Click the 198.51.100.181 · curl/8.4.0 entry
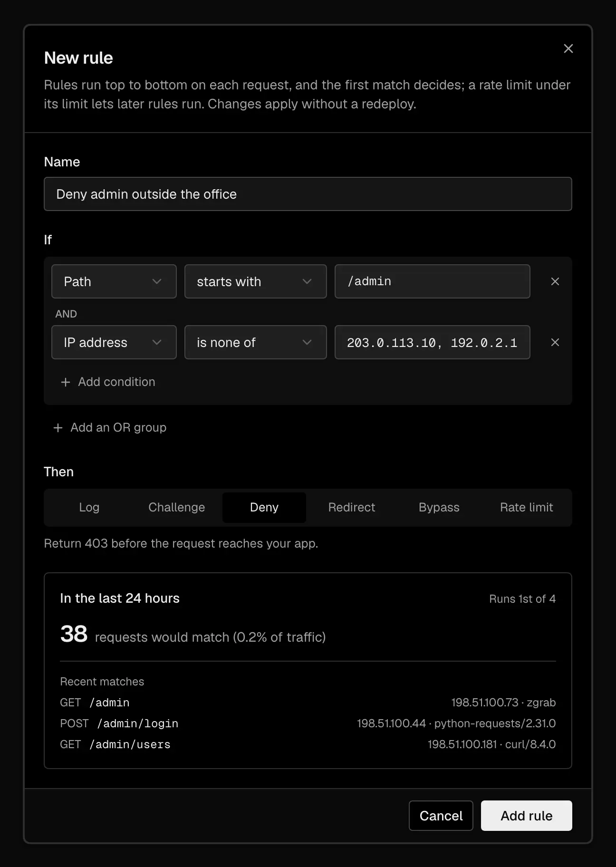The height and width of the screenshot is (867, 616). pos(491,744)
